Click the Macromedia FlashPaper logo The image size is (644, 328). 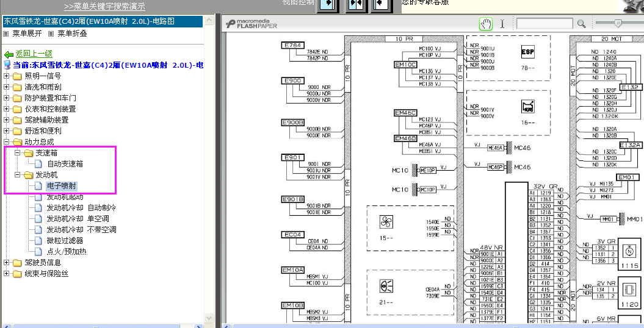[x=251, y=24]
